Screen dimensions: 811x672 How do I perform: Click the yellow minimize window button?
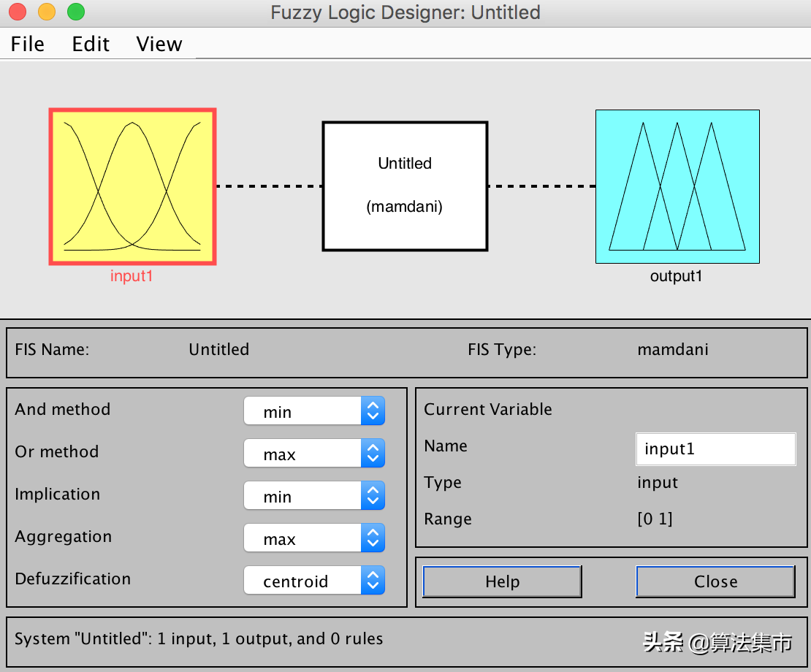point(47,12)
